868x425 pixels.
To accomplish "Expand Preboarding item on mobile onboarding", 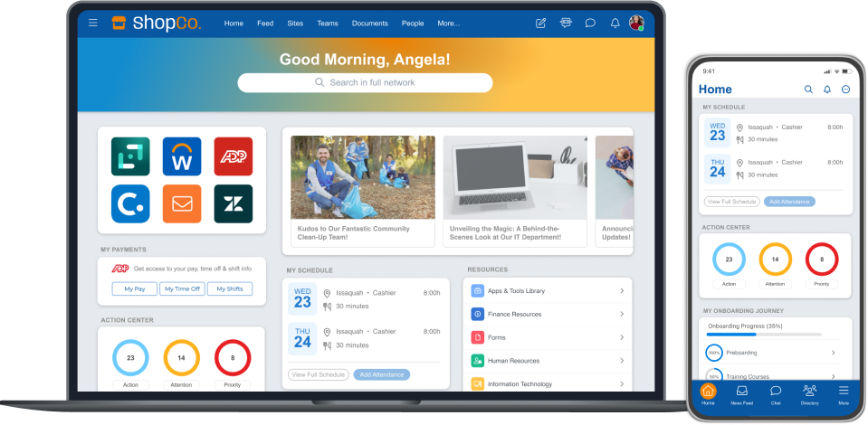I will (x=833, y=352).
